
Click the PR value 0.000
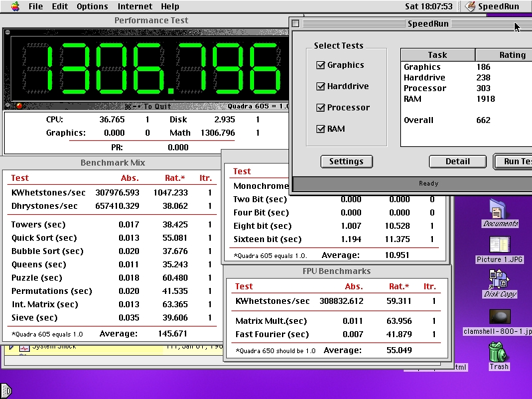[178, 147]
